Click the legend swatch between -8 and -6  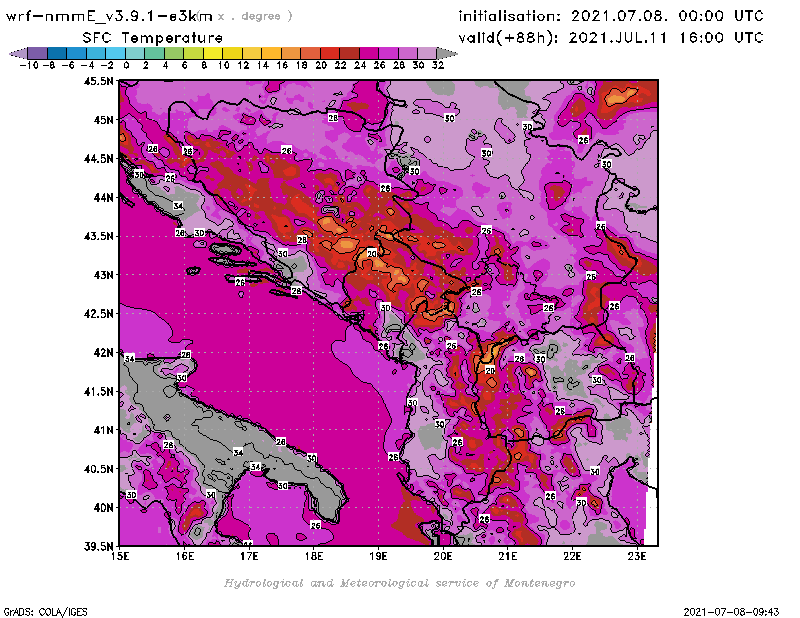click(x=57, y=53)
